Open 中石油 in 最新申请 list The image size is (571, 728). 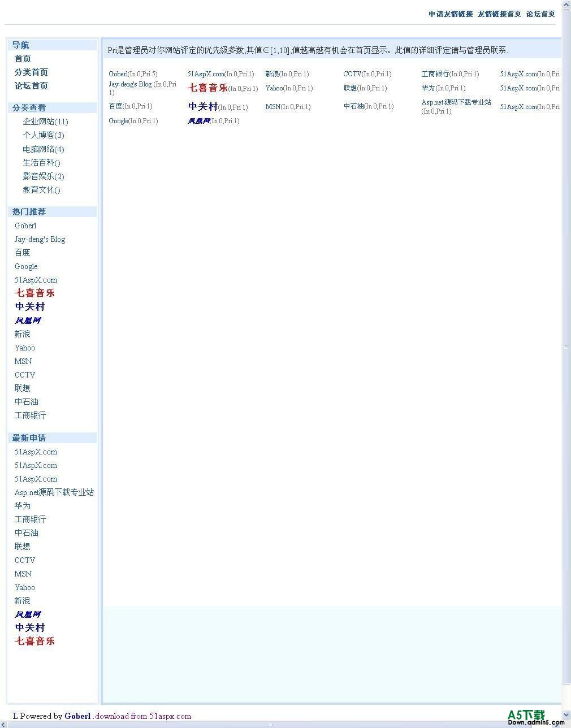coord(26,533)
